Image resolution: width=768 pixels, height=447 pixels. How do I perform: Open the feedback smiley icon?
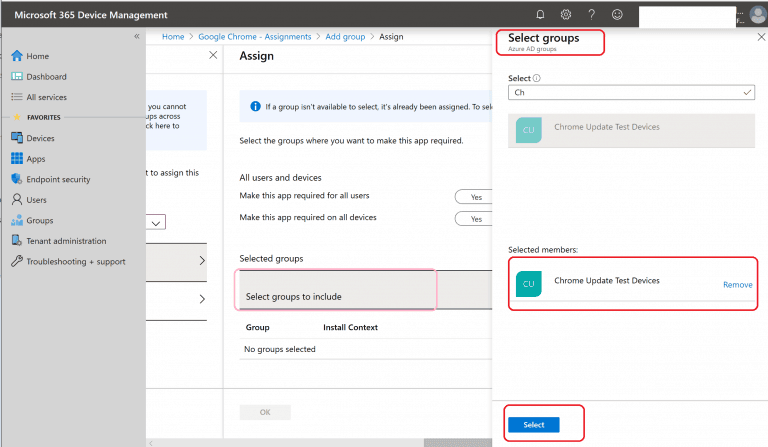617,14
